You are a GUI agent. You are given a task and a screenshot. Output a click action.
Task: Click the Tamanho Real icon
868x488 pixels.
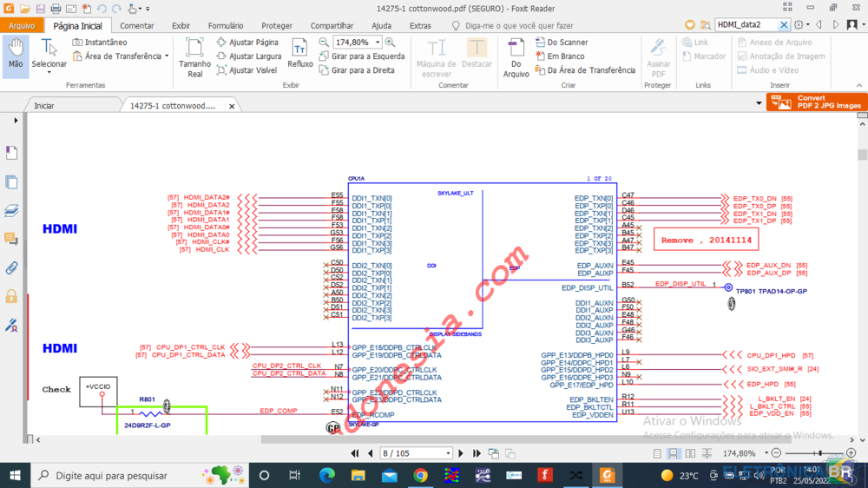click(x=194, y=57)
